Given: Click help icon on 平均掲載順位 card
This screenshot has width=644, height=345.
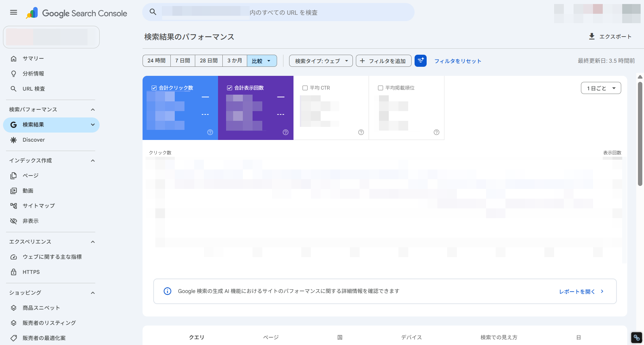Looking at the screenshot, I should point(437,132).
